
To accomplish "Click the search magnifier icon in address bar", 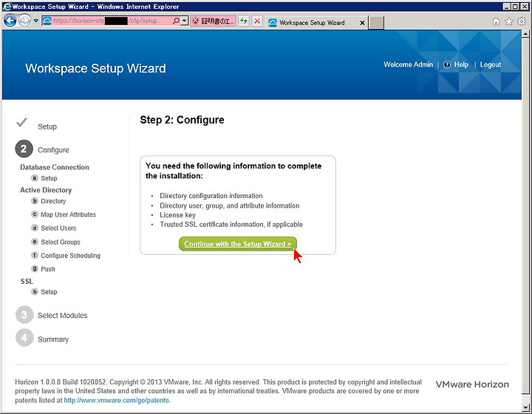I will pos(176,21).
